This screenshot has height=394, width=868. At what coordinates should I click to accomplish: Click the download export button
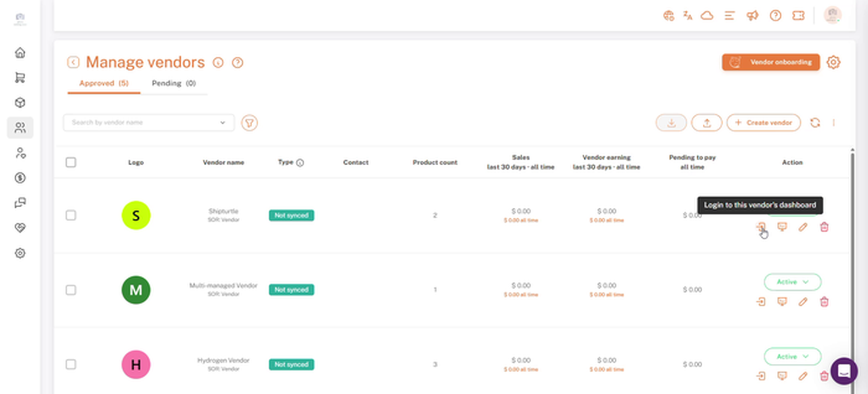click(x=671, y=123)
